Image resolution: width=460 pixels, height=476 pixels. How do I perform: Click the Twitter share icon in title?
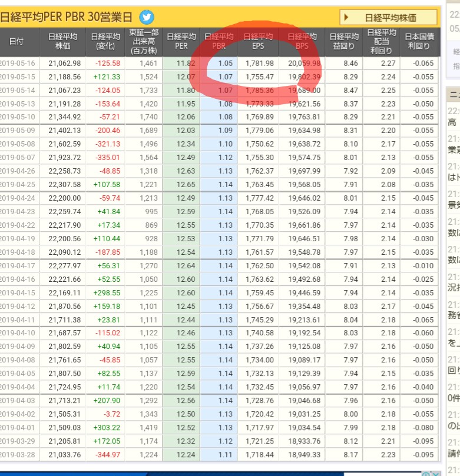(x=147, y=17)
